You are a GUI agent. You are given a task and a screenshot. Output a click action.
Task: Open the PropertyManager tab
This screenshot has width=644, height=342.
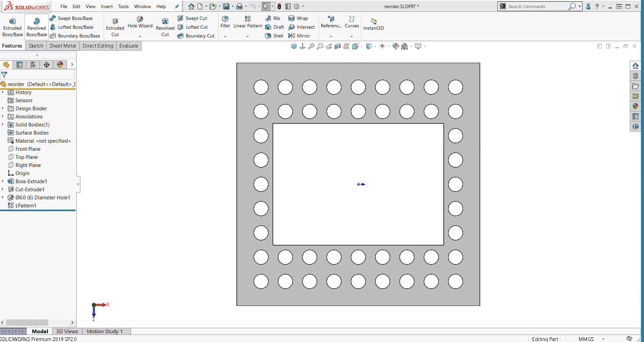pos(20,65)
